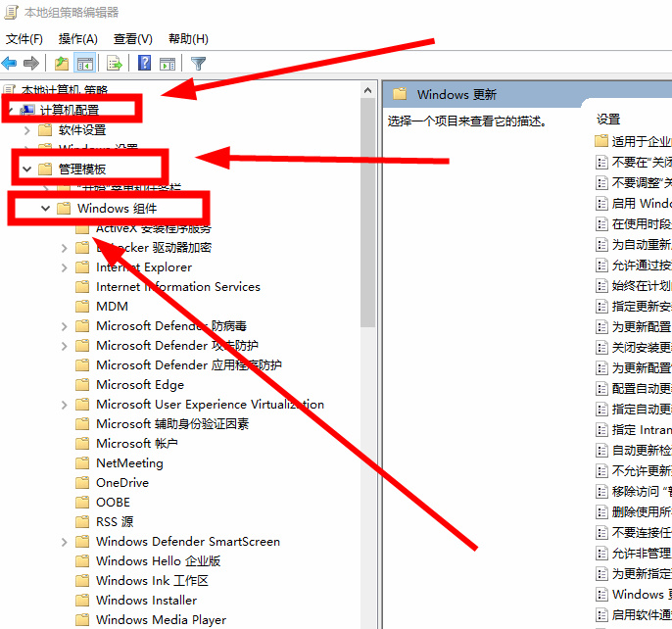Click the Forward arrow toolbar icon
The height and width of the screenshot is (629, 672).
coord(31,64)
